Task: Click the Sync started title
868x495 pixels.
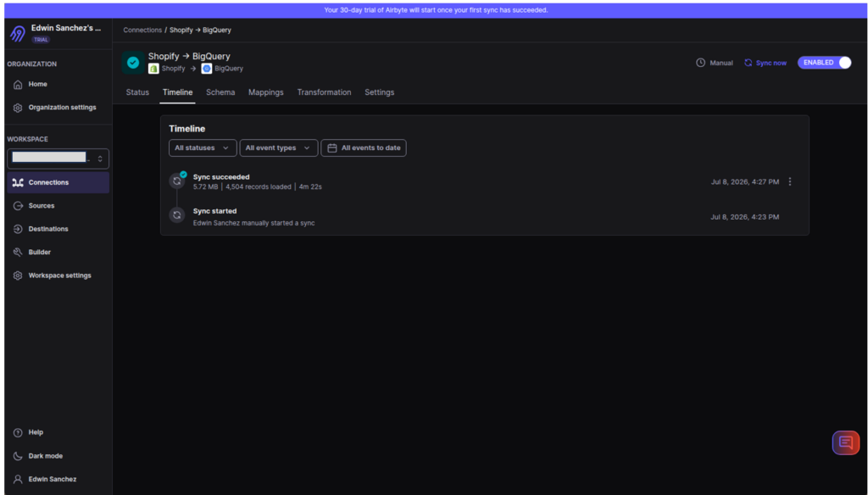Action: [214, 211]
